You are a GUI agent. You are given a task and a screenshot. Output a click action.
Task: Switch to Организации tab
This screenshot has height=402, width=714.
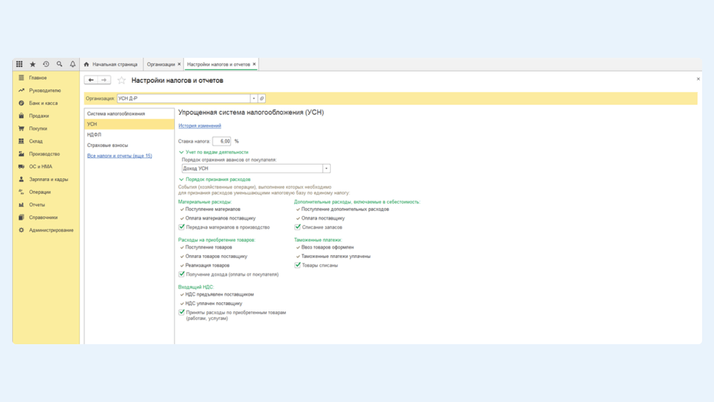161,64
